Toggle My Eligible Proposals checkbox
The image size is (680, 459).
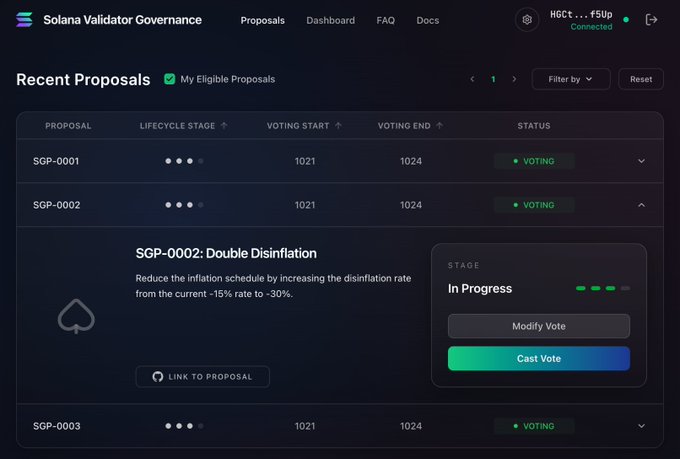[x=170, y=79]
